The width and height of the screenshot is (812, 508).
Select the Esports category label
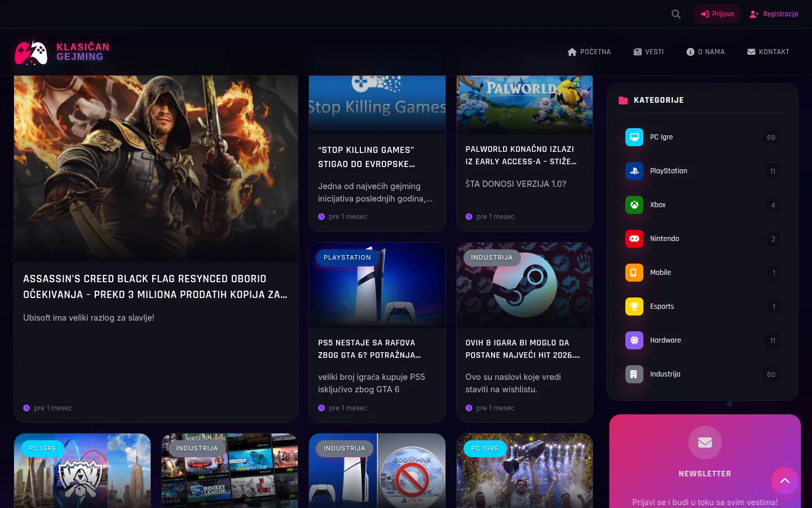click(x=662, y=306)
